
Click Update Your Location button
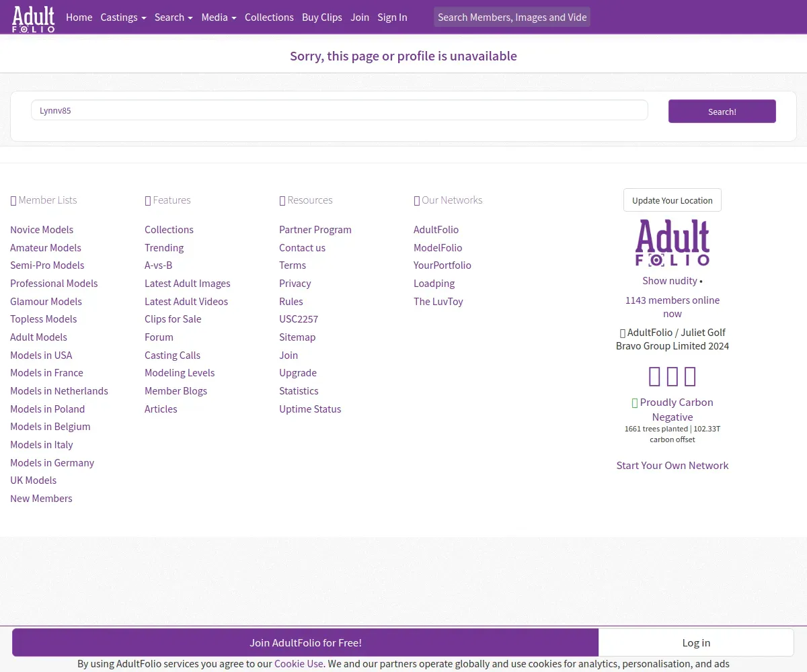click(672, 200)
